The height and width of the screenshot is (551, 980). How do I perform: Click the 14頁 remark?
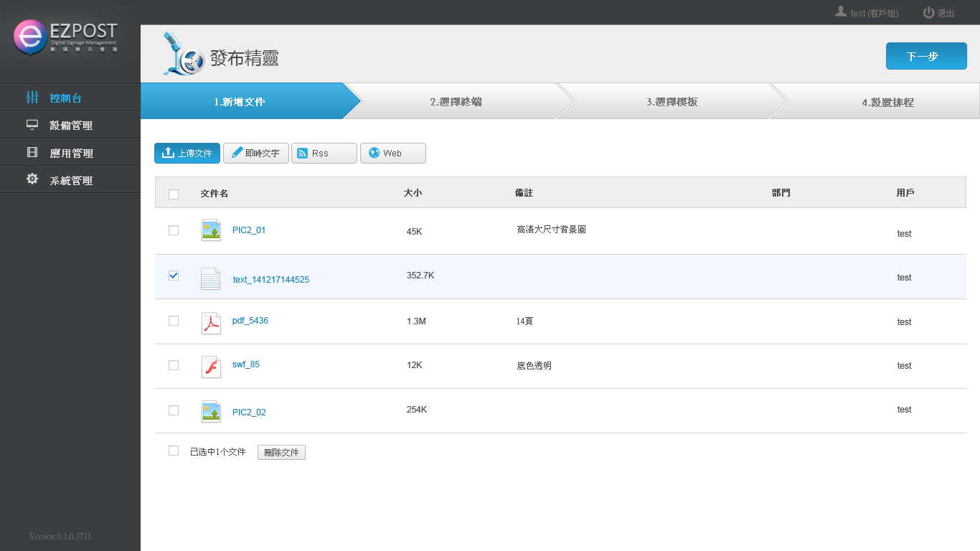coord(524,321)
